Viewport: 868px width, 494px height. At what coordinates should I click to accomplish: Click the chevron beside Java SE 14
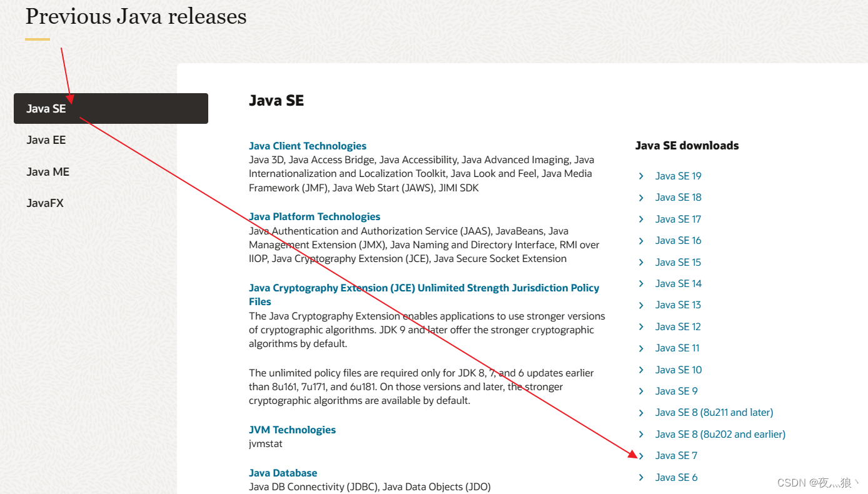[x=641, y=283]
